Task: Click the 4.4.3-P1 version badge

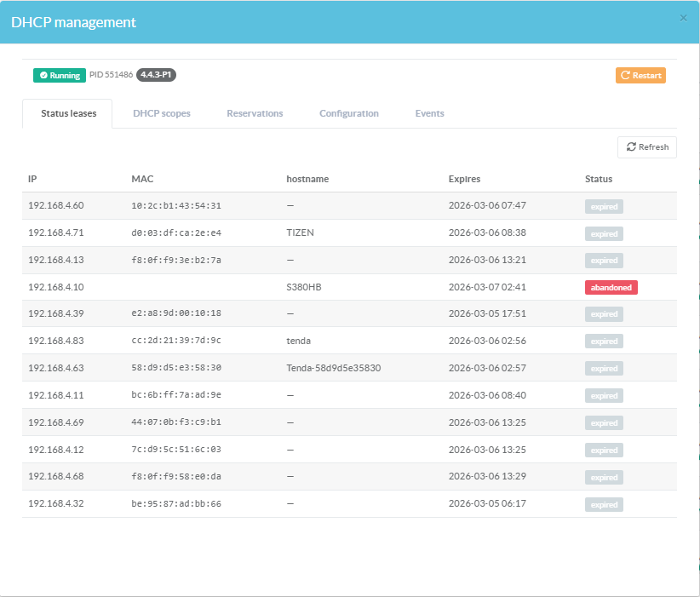Action: [156, 75]
